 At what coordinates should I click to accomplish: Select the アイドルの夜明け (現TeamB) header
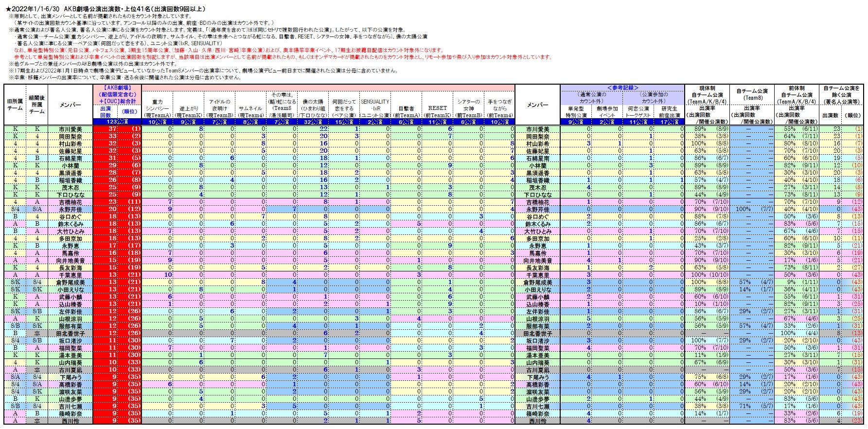click(219, 108)
